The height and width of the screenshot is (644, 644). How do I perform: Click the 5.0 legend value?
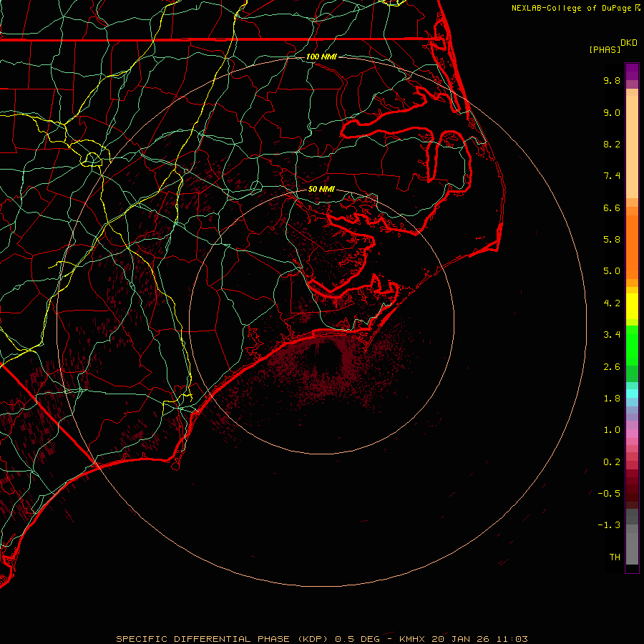[612, 271]
